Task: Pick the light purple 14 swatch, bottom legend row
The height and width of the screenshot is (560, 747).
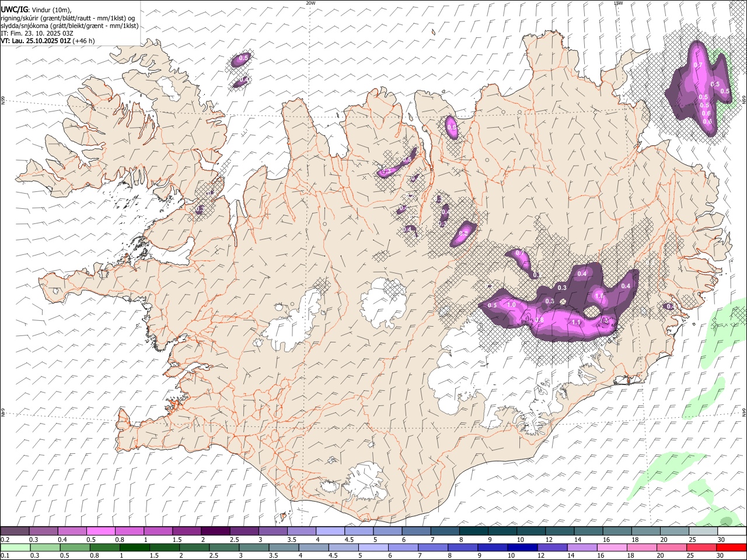Action: point(582,548)
